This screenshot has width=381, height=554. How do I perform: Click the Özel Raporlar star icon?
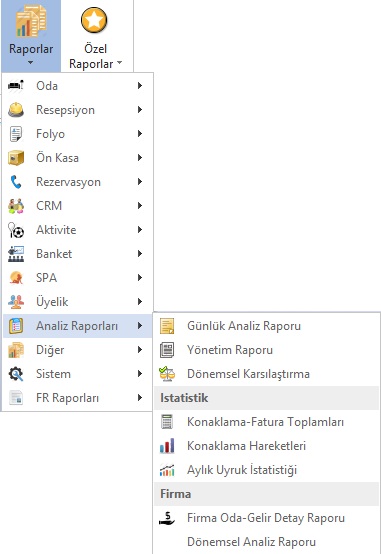(x=94, y=20)
